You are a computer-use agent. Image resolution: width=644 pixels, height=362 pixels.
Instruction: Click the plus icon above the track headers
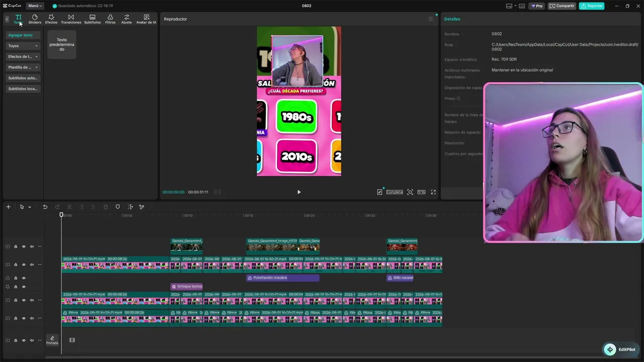[x=8, y=207]
